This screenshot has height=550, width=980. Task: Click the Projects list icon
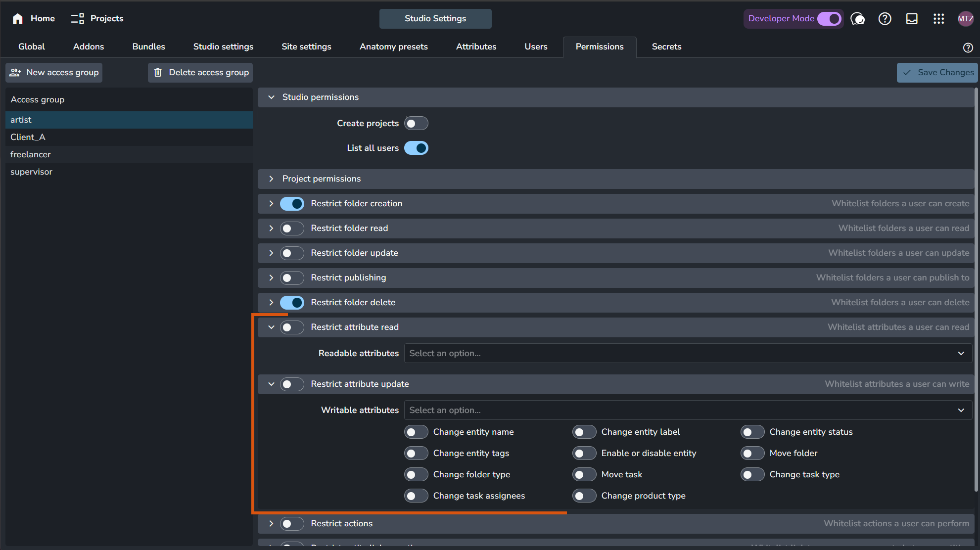click(77, 19)
